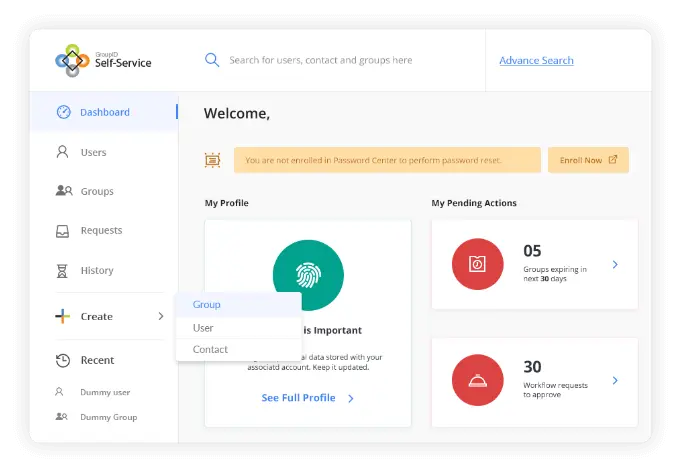Click the Dashboard gauge icon
The height and width of the screenshot is (472, 681).
[63, 112]
